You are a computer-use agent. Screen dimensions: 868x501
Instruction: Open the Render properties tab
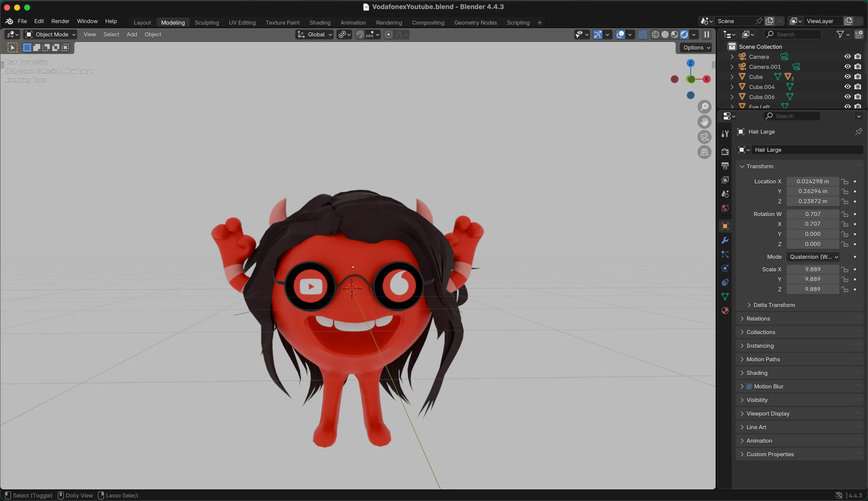(725, 152)
